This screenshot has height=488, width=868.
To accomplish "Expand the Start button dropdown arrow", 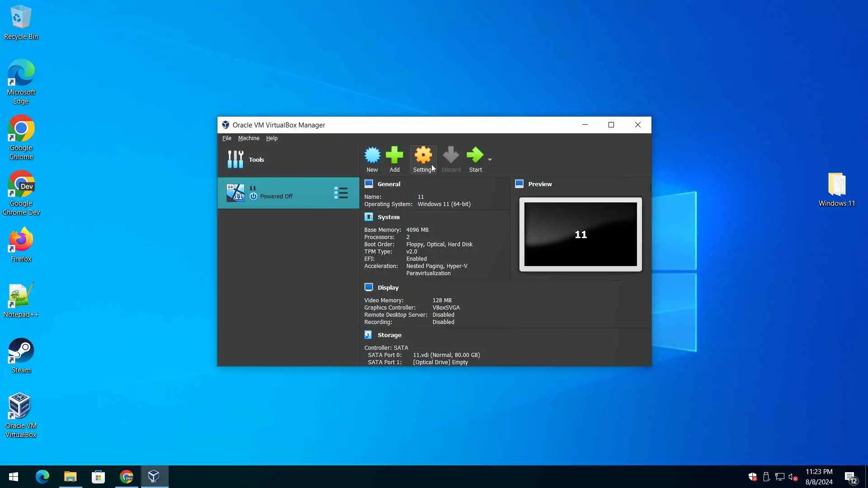I will click(490, 160).
